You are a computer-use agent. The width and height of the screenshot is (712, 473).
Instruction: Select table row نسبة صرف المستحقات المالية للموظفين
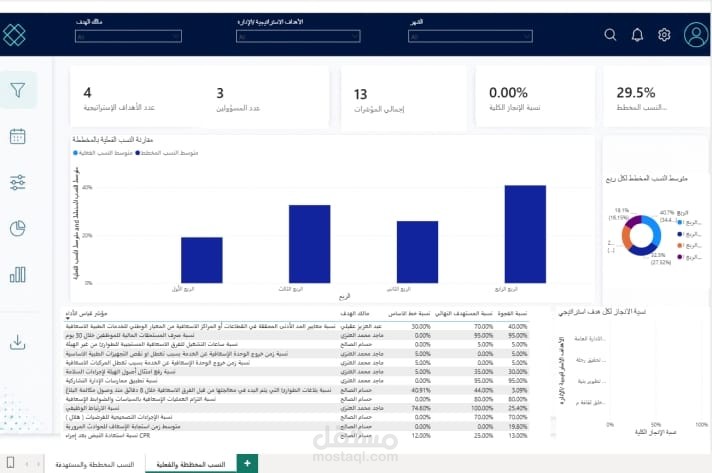pos(297,335)
